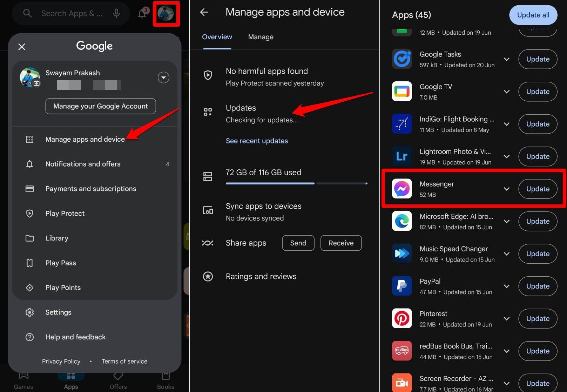Tap the profile avatar in Play Store

click(x=166, y=14)
